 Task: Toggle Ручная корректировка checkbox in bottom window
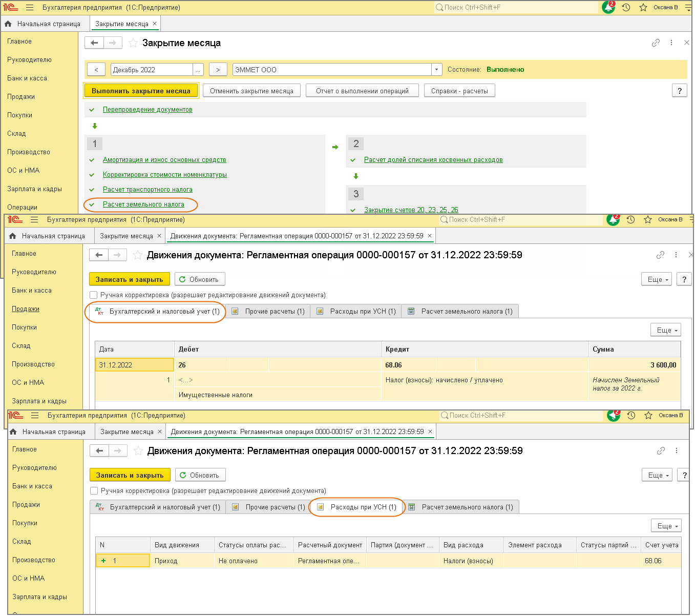click(x=94, y=491)
